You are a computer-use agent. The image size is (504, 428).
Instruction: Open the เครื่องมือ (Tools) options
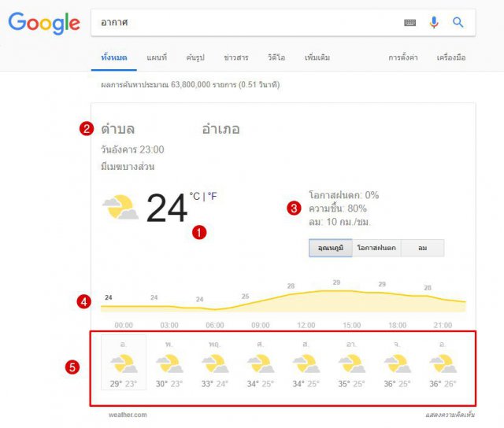tap(451, 58)
